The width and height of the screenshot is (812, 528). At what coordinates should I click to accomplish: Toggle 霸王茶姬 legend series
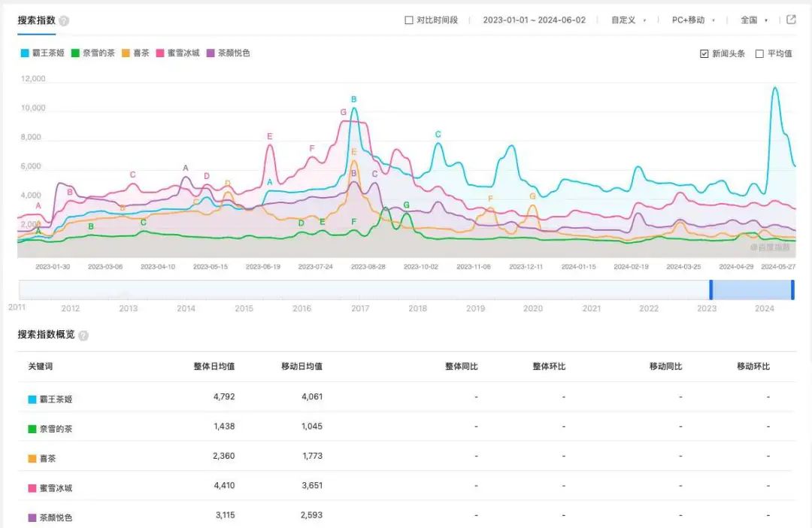coord(42,53)
